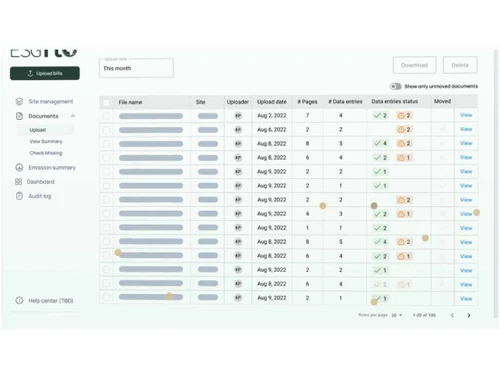The width and height of the screenshot is (500, 375).
Task: Open the View link for the Aug 2, 2022 row
Action: [466, 115]
